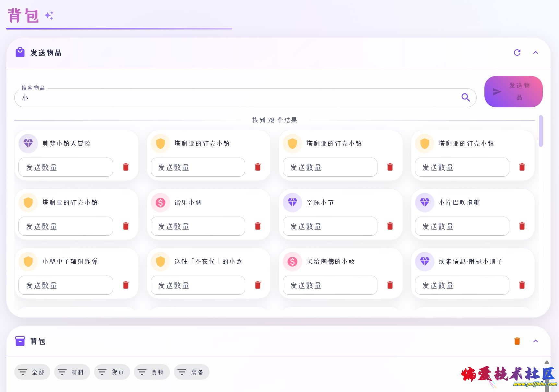Screen dimensions: 559x392
Task: Click the magnifier search icon
Action: 466,97
